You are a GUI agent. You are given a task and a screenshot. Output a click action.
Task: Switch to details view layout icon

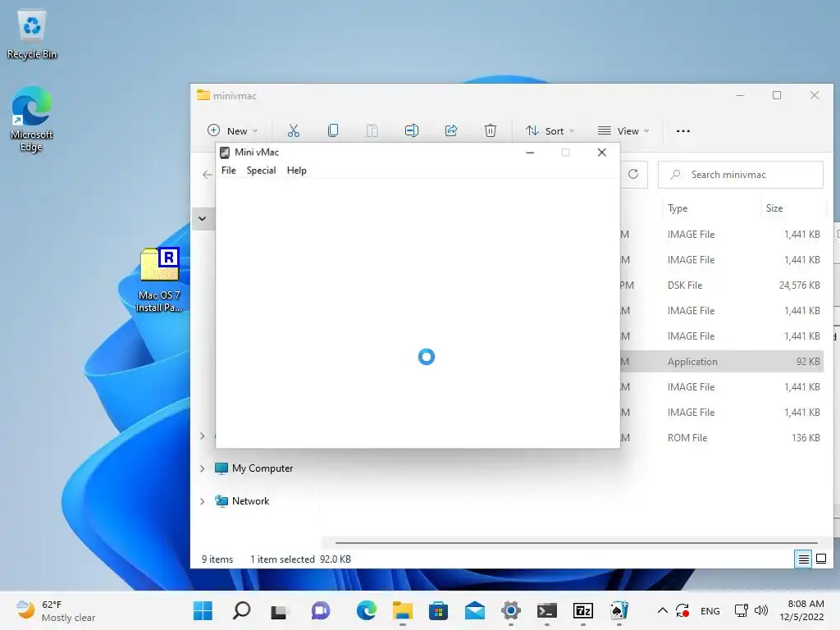click(803, 559)
